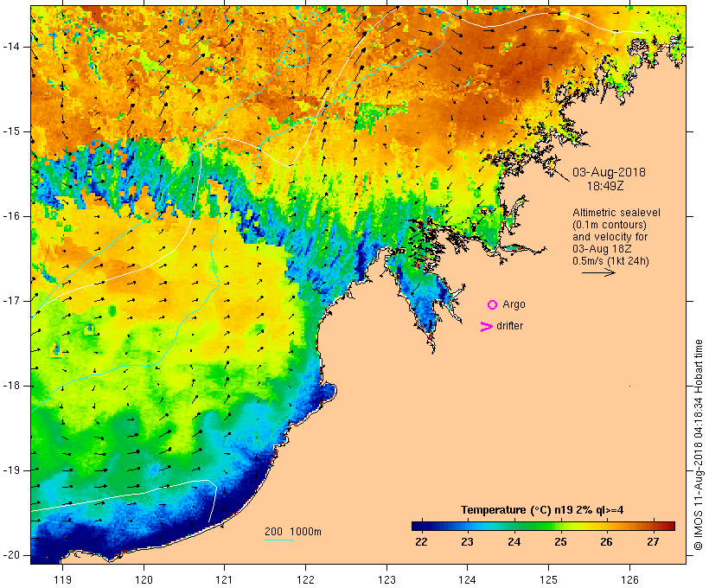Click the '124' longitude axis label
The image size is (709, 588).
pyautogui.click(x=467, y=579)
